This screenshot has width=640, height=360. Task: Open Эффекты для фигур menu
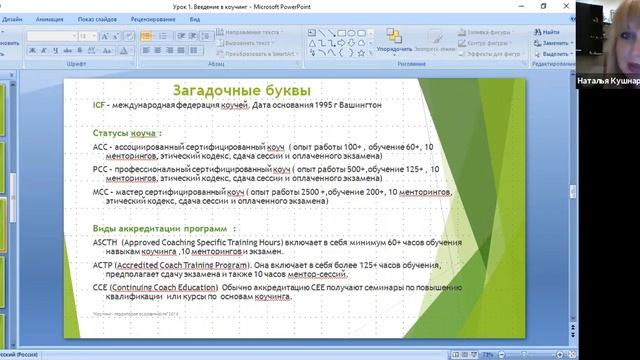[x=491, y=54]
